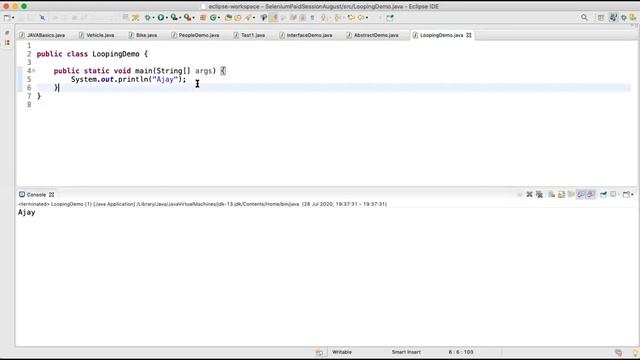Open the New Java Class dropdown arrow
This screenshot has width=640, height=360.
pos(219,18)
